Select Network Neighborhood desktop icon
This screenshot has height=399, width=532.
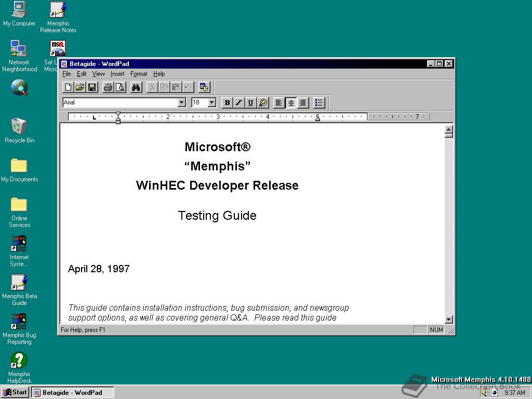[19, 56]
